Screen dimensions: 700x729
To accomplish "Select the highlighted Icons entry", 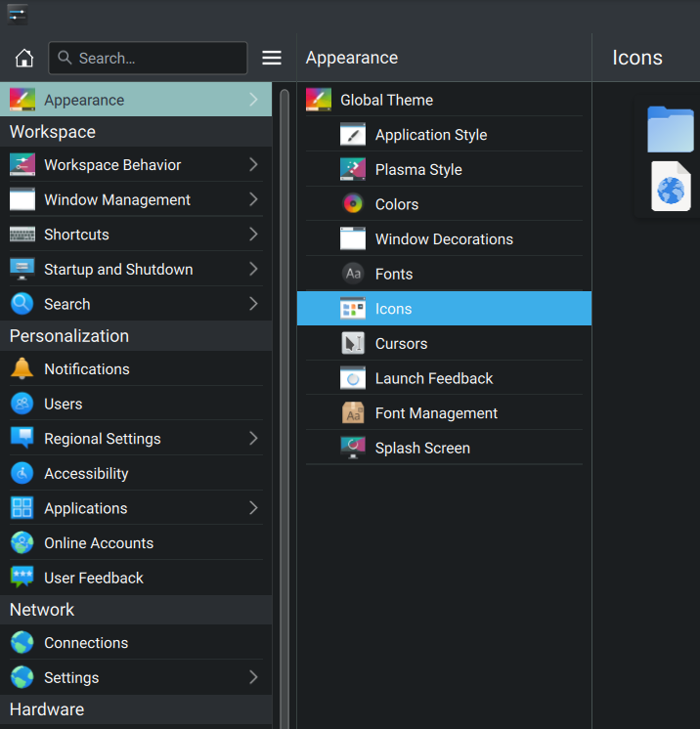I will pos(444,308).
